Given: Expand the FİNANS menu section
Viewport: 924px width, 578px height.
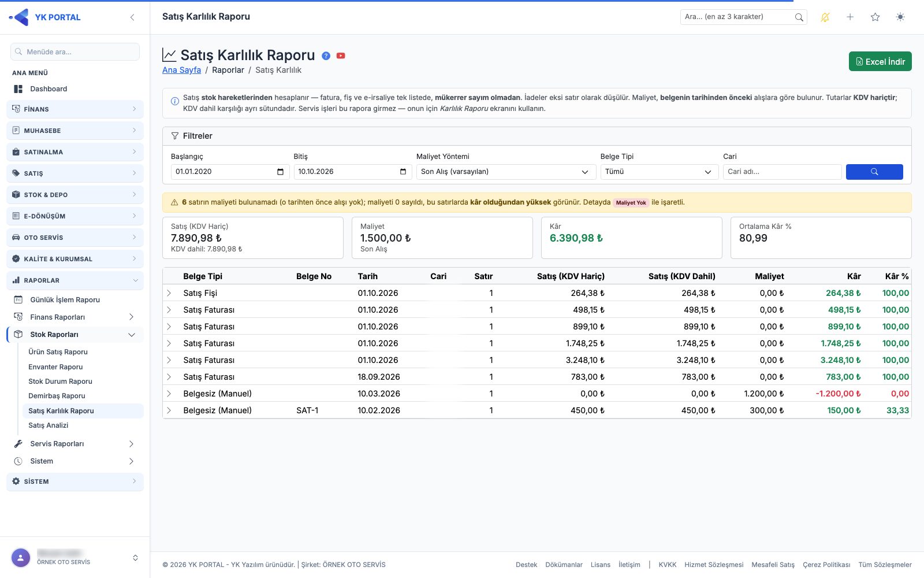Looking at the screenshot, I should (75, 109).
